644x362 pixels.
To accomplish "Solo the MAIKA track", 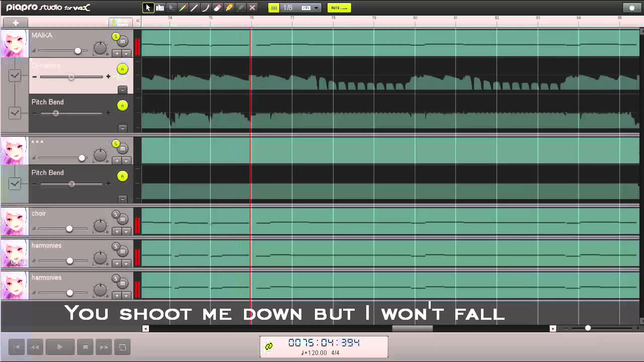I will (116, 36).
